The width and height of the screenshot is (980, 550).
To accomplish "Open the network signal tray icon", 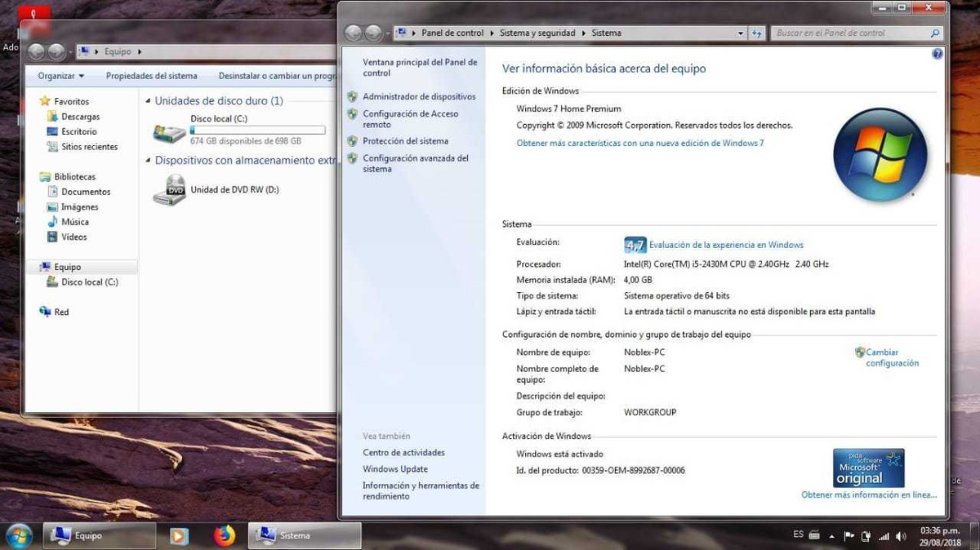I will pyautogui.click(x=883, y=536).
